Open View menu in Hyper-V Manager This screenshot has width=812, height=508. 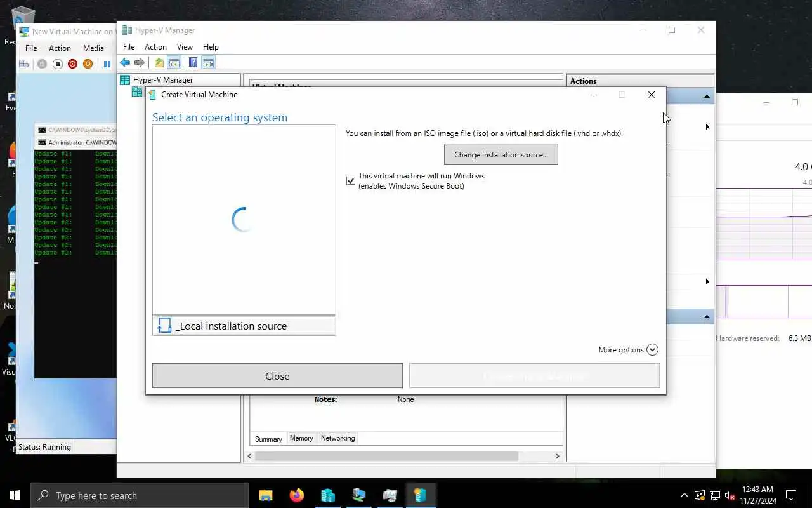[x=185, y=47]
